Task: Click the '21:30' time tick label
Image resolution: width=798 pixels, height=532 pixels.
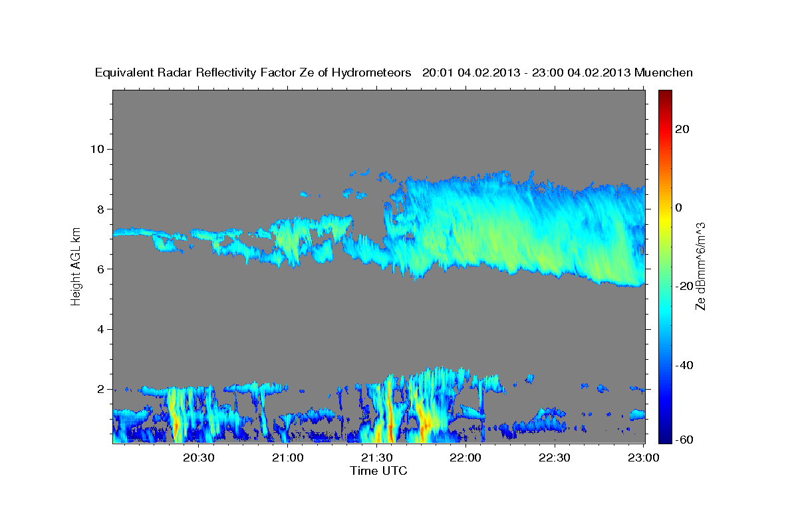Action: tap(377, 458)
